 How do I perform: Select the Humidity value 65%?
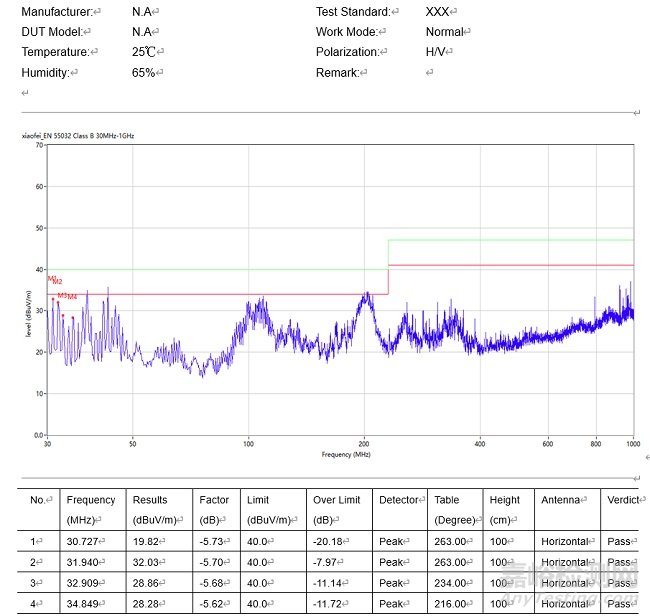(143, 73)
